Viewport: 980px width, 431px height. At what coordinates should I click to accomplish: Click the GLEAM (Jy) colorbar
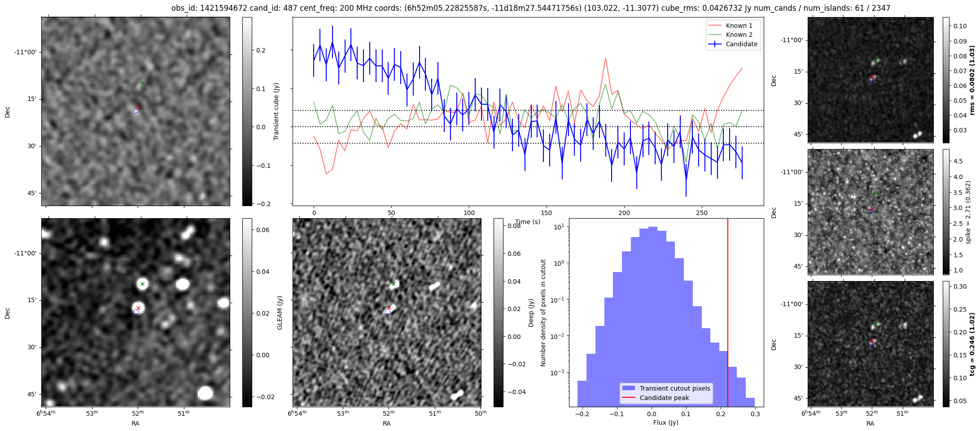click(x=247, y=312)
